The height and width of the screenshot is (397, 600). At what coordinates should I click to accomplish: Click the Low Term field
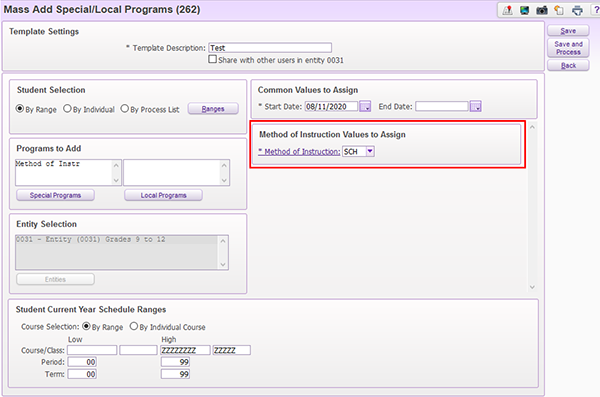pos(82,374)
